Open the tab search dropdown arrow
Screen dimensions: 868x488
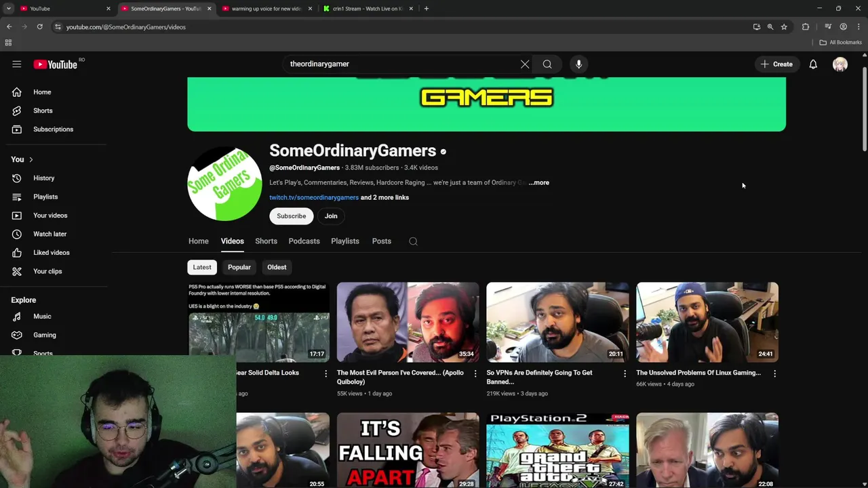coord(8,9)
